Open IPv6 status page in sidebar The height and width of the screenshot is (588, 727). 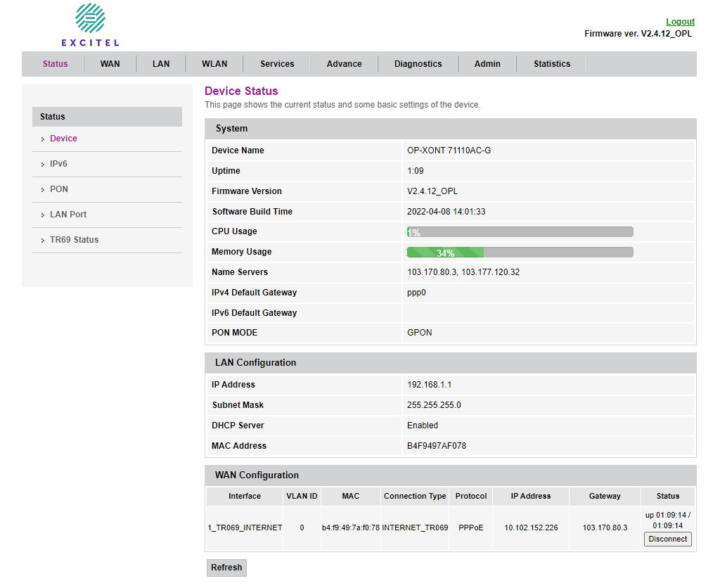tap(58, 164)
